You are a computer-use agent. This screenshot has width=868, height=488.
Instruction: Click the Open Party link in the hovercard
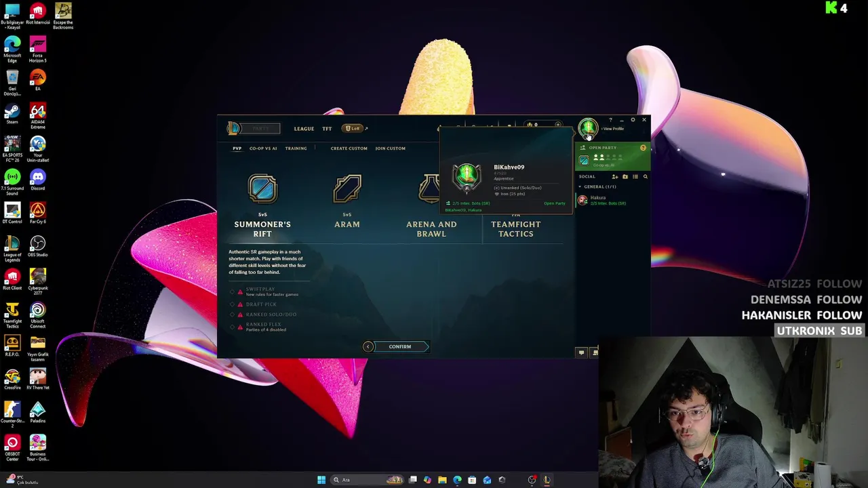click(x=554, y=203)
